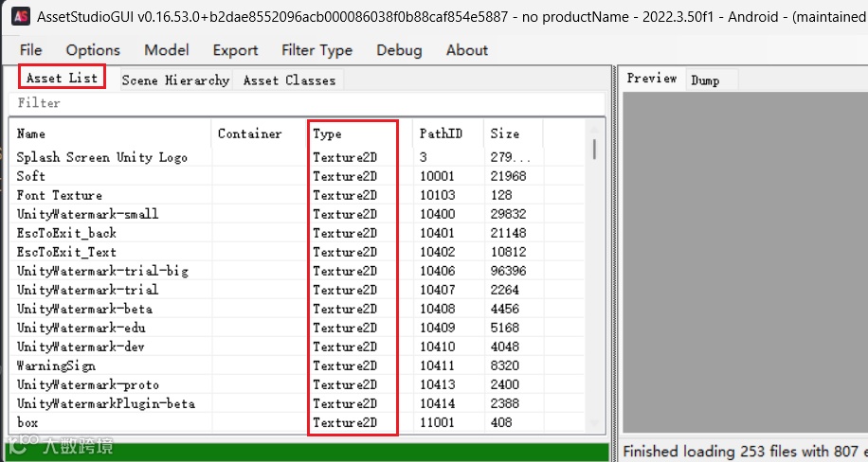Click PathID cell 10406
The image size is (868, 462).
[x=438, y=271]
